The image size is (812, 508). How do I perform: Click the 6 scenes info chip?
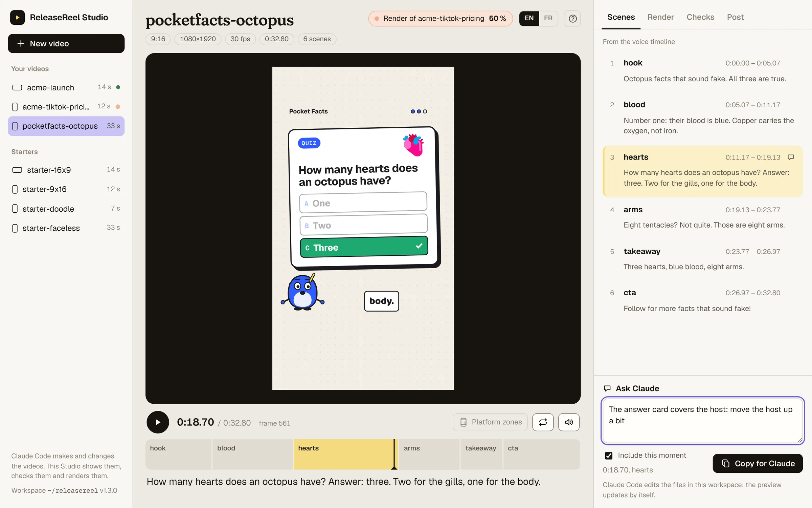tap(317, 39)
